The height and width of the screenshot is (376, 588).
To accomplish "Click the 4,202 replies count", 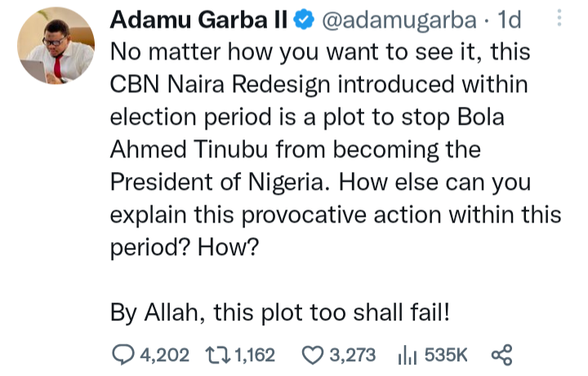I will click(164, 355).
